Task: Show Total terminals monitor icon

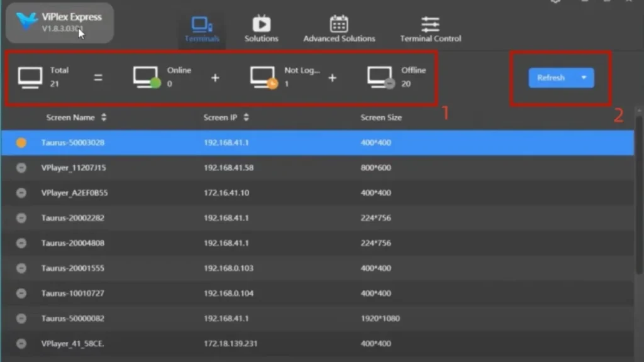Action: 30,77
